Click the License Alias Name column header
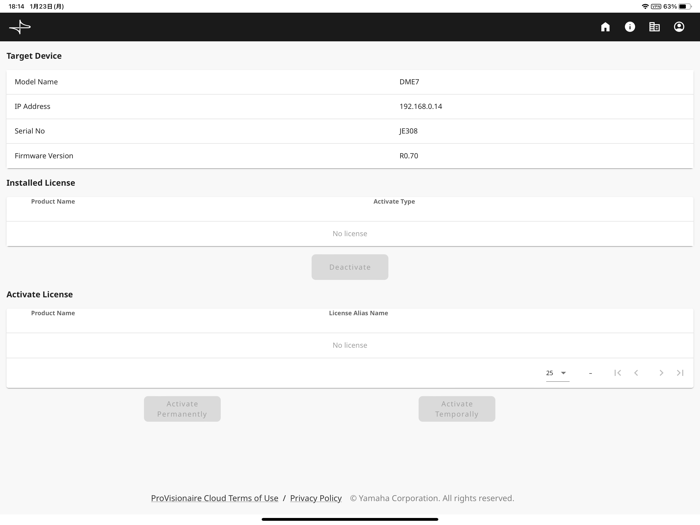The width and height of the screenshot is (700, 525). [358, 313]
